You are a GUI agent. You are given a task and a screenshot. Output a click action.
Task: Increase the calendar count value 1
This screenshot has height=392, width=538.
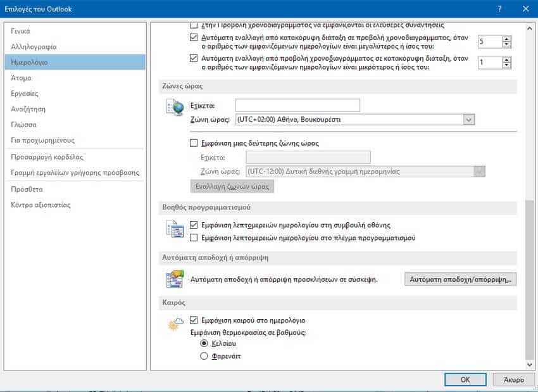(506, 60)
